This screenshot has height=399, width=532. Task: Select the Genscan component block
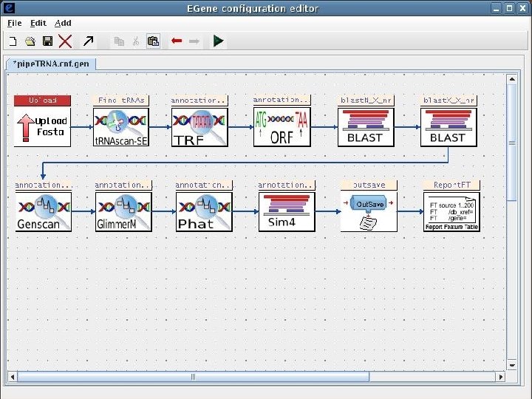(x=44, y=212)
